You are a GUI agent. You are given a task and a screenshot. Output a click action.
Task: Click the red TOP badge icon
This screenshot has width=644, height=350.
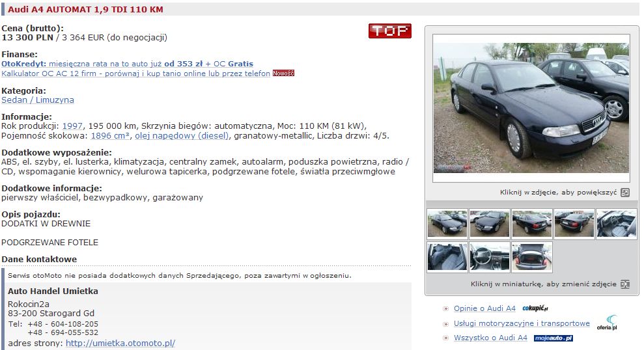[390, 31]
